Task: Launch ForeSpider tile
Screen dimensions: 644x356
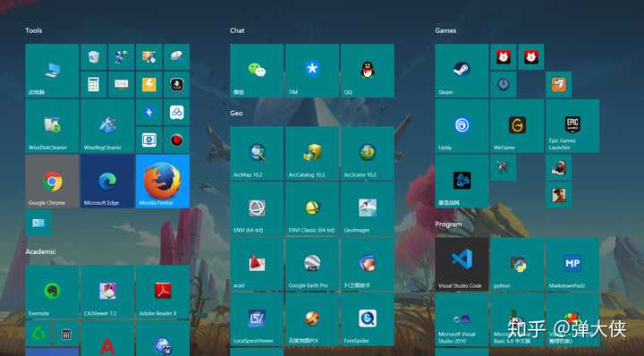Action: (x=368, y=319)
